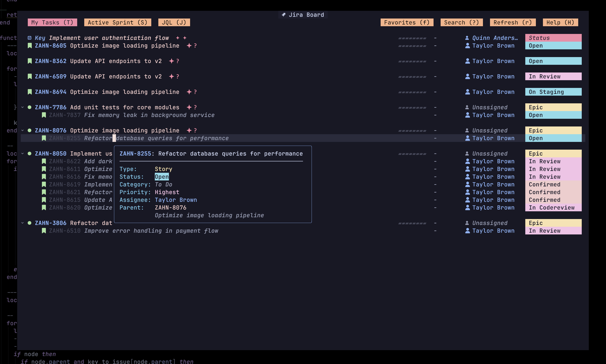
Task: Open Favorites (f) view
Action: point(407,22)
